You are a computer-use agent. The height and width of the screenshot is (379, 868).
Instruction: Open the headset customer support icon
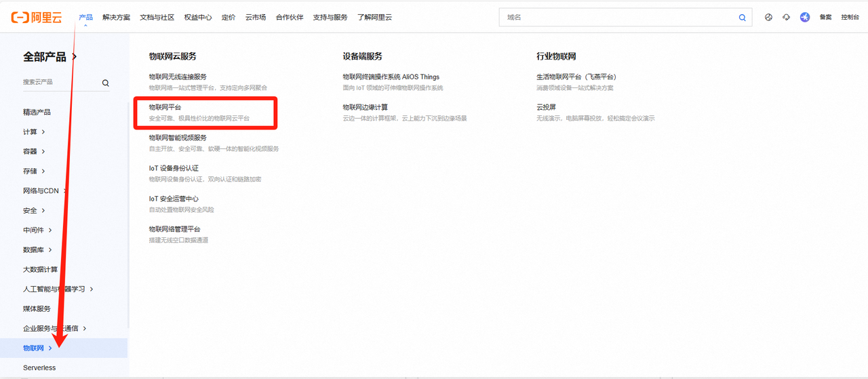[786, 18]
